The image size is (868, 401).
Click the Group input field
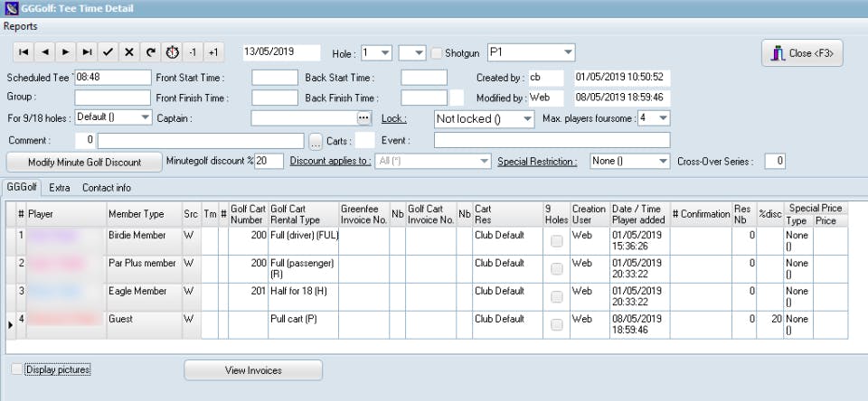click(x=112, y=98)
